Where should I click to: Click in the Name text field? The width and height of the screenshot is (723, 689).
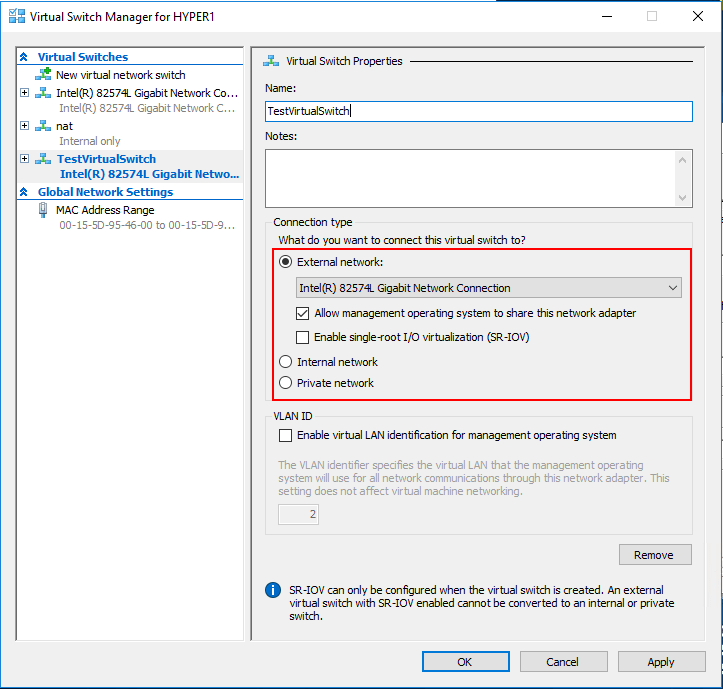tap(479, 111)
